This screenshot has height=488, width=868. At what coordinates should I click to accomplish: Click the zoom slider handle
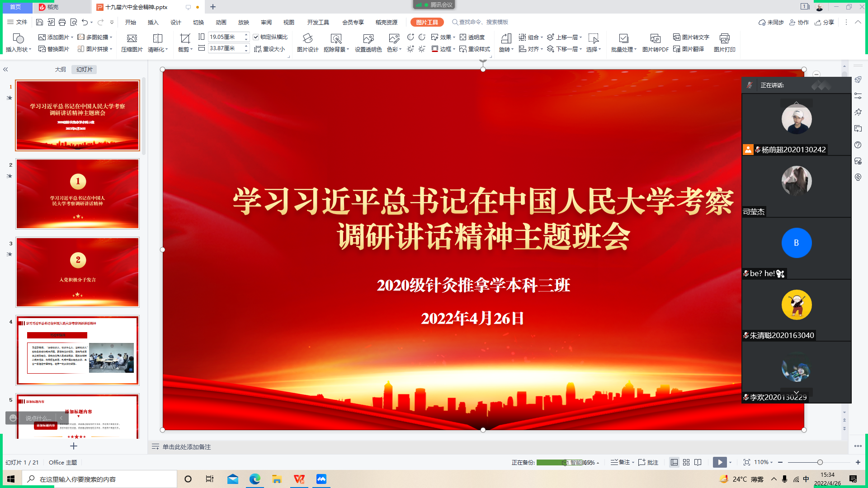820,462
